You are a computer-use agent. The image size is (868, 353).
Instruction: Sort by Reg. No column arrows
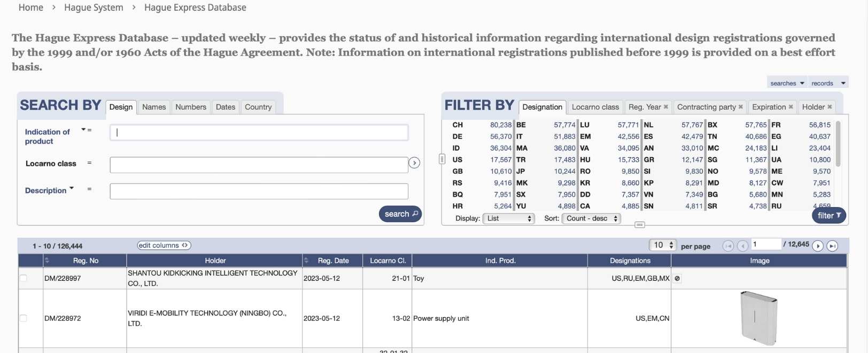click(47, 260)
